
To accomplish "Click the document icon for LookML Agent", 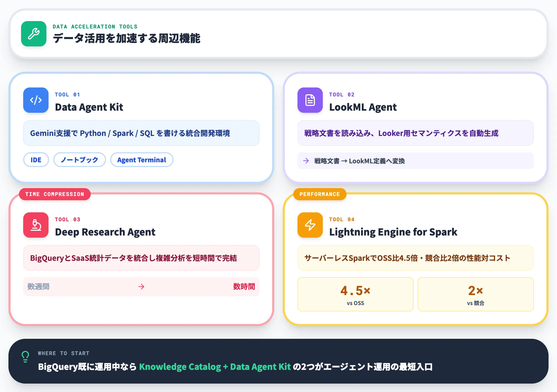I will click(x=310, y=100).
